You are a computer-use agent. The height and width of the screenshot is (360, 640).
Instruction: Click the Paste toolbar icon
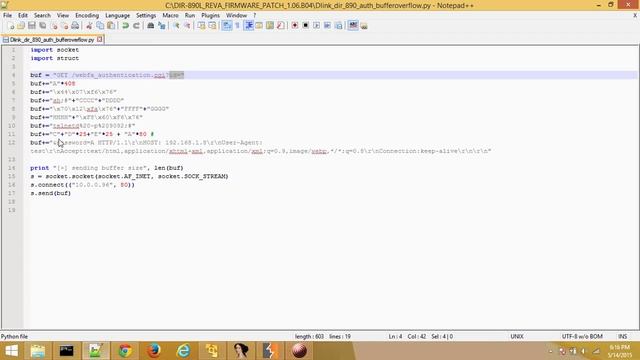tap(111, 26)
